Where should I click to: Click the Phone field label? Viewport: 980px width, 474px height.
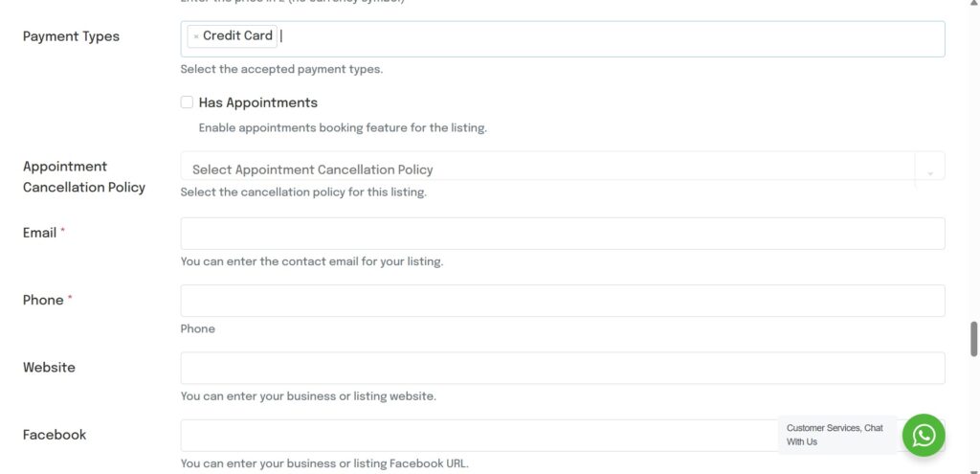point(43,300)
